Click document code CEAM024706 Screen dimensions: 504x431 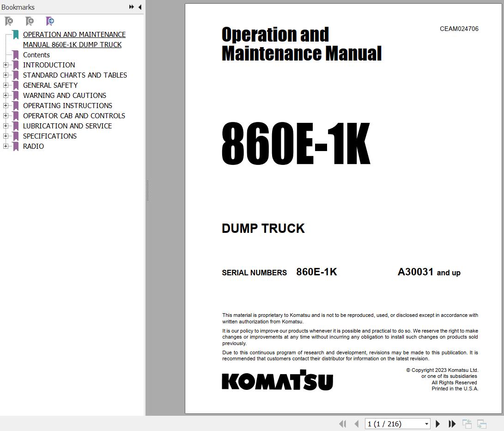(x=459, y=29)
